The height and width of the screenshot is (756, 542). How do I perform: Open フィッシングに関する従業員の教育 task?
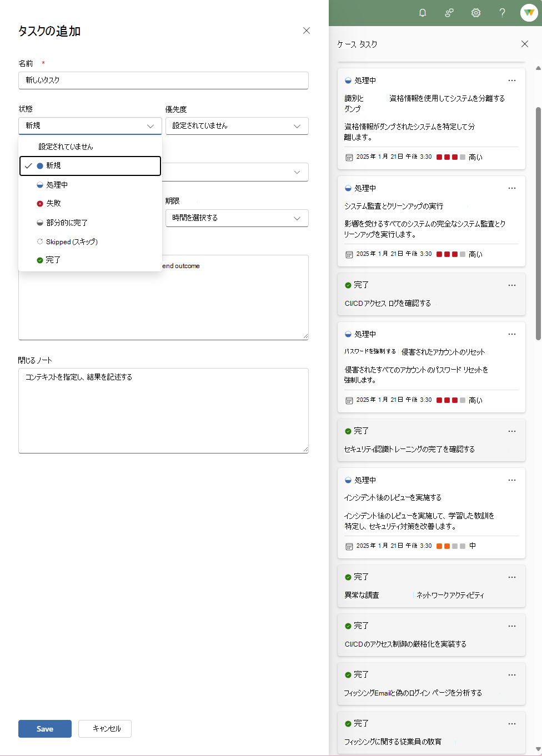(x=393, y=742)
